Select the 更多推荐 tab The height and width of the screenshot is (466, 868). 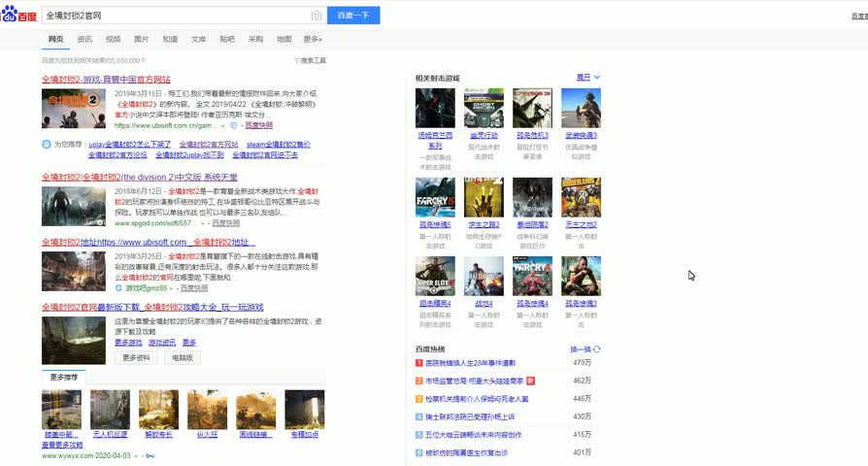(x=64, y=376)
